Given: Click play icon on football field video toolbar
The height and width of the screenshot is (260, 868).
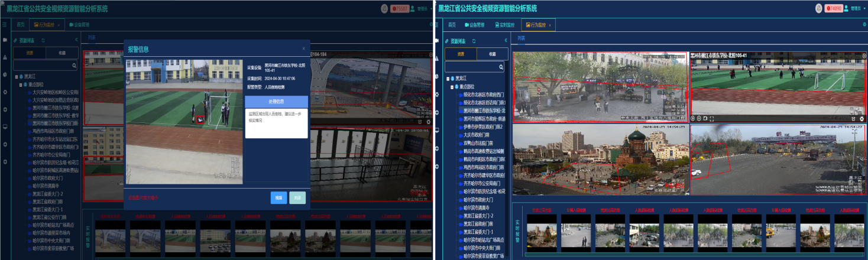Looking at the screenshot, I should [693, 119].
